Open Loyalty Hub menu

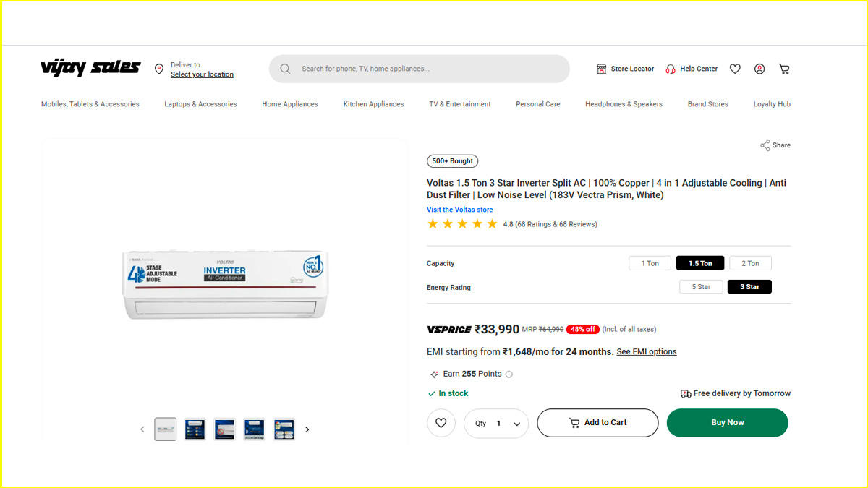[772, 104]
